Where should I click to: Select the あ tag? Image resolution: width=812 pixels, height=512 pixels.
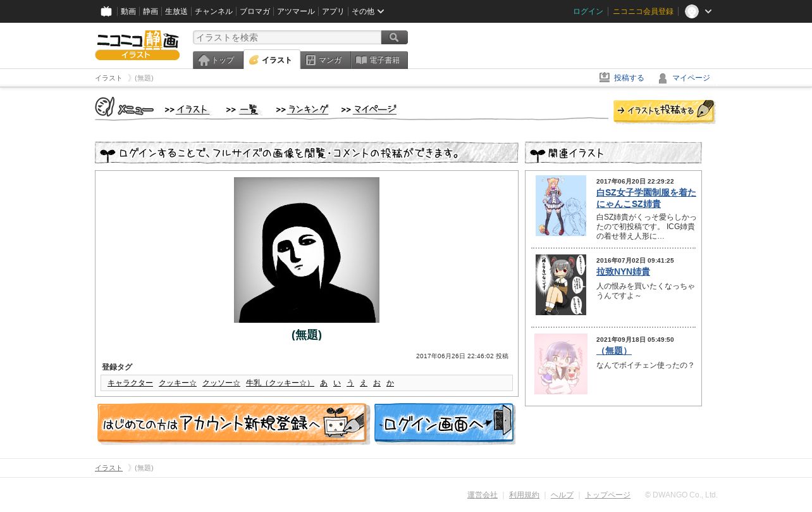click(x=324, y=383)
